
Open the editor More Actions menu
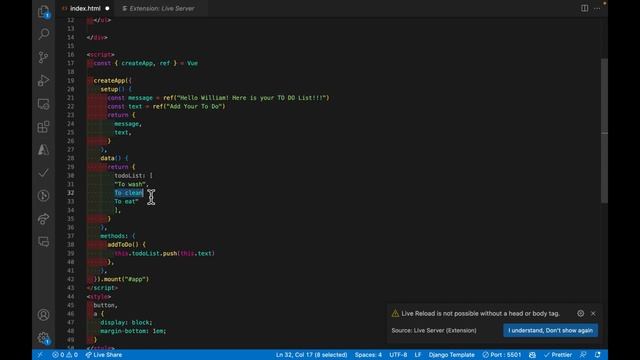coord(597,8)
